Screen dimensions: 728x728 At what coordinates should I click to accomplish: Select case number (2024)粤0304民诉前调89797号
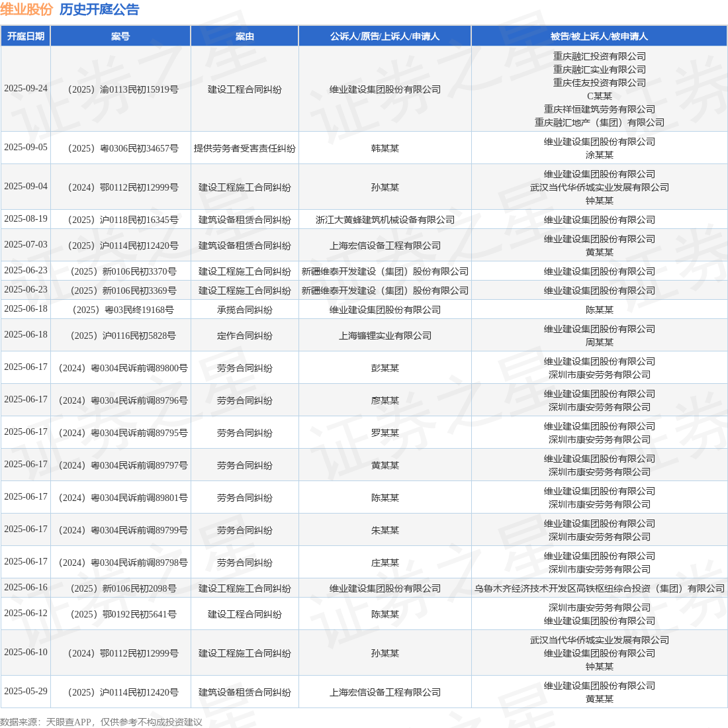[x=123, y=466]
